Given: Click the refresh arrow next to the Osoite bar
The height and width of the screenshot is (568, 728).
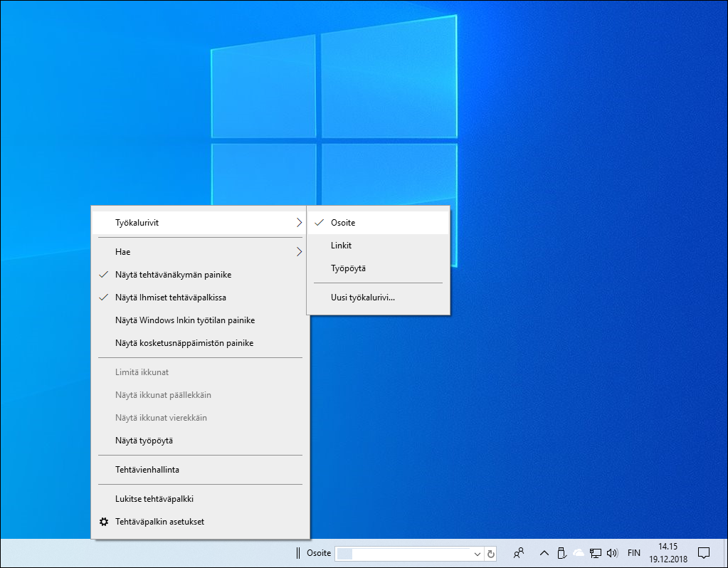Looking at the screenshot, I should [491, 553].
